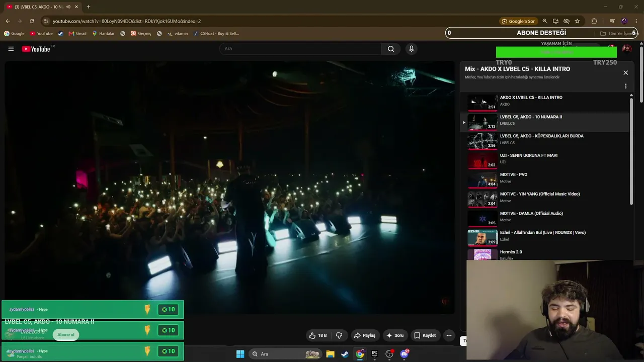Share the video using Paylaş
Screen dimensions: 644x362
[x=365, y=335]
